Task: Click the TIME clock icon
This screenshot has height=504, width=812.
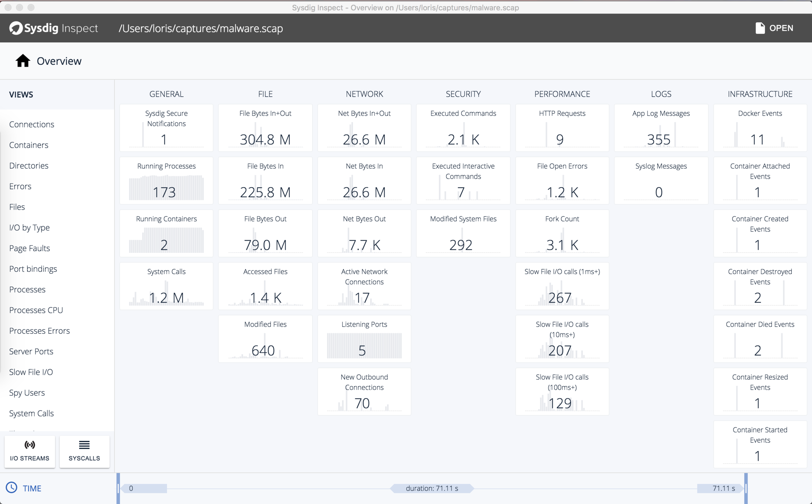Action: [x=12, y=488]
